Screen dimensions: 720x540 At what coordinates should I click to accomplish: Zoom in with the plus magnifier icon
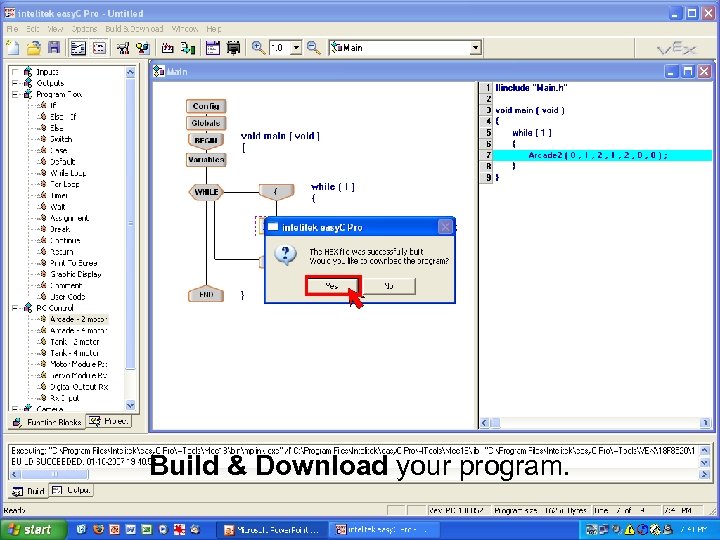tap(258, 48)
